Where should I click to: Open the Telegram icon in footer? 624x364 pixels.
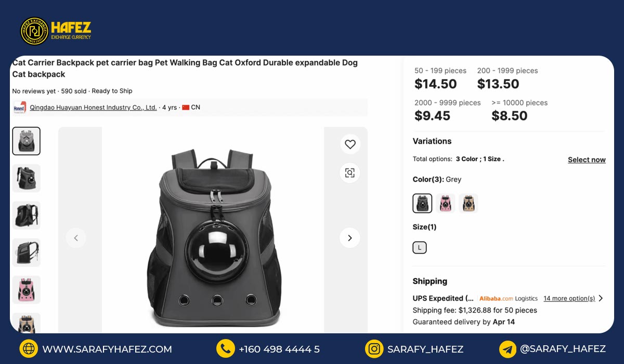(508, 349)
